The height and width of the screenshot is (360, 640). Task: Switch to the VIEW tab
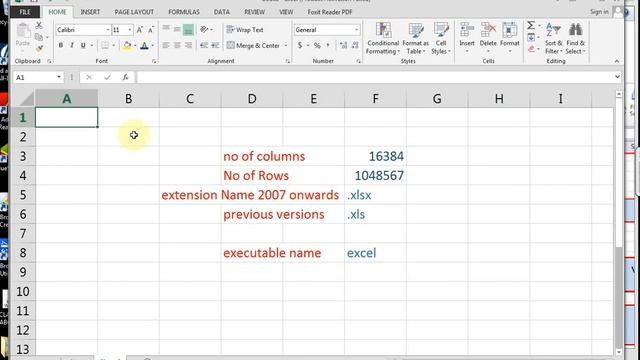click(286, 12)
